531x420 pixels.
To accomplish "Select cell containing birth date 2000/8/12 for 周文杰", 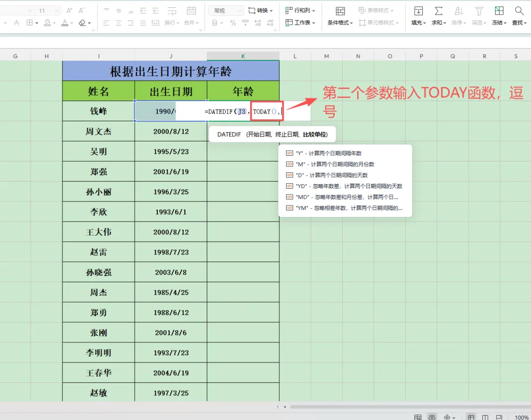I will tap(171, 131).
